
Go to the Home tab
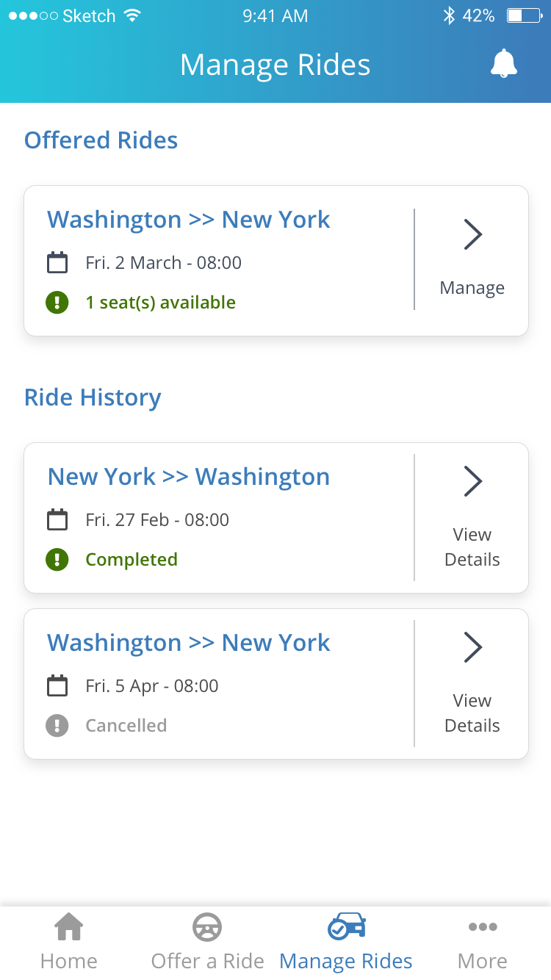pyautogui.click(x=69, y=942)
